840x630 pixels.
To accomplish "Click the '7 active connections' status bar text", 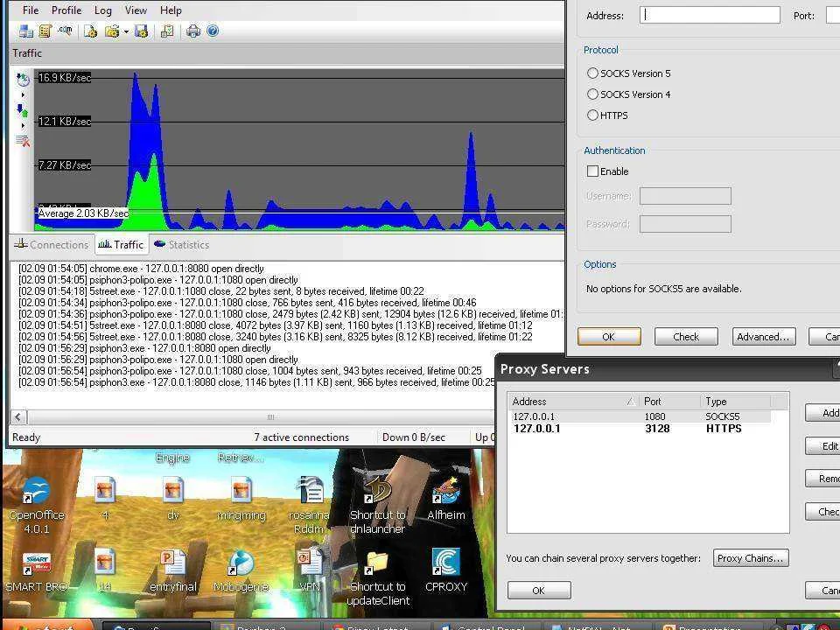I will [x=301, y=437].
